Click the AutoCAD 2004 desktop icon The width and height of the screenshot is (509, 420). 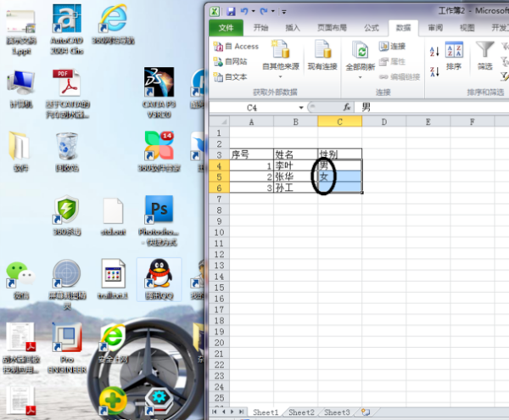click(x=67, y=29)
